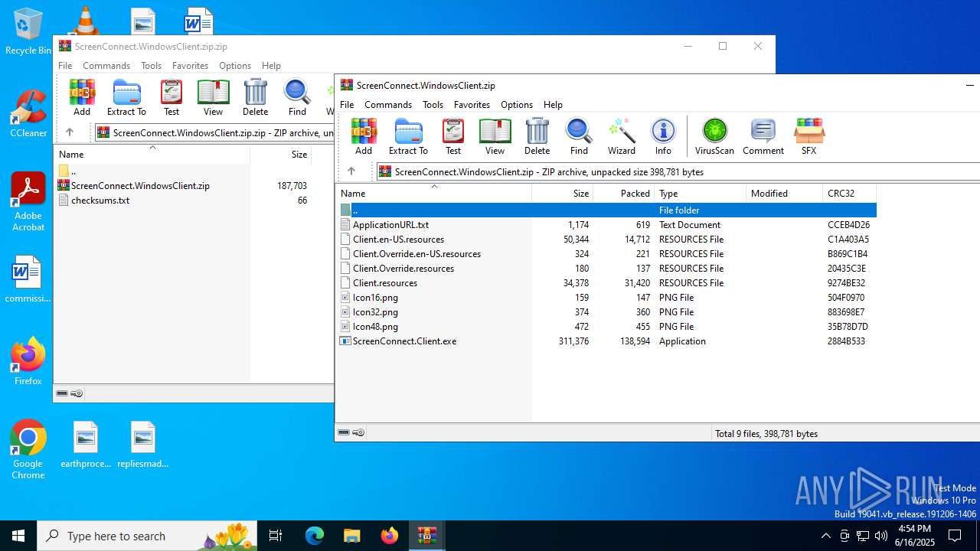Open the notification center
980x551 pixels.
click(955, 536)
